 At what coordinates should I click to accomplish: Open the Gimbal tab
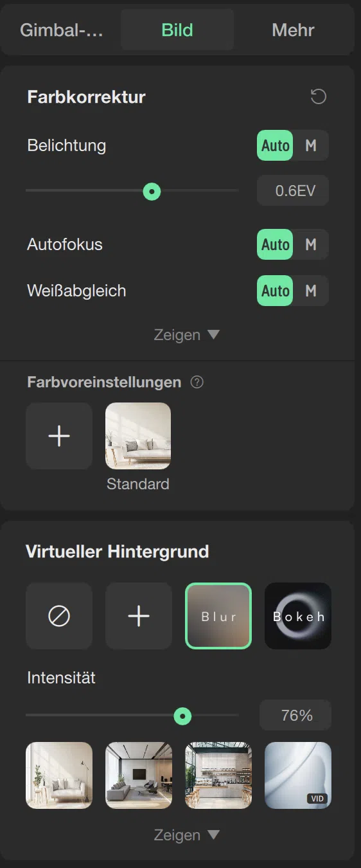click(x=62, y=30)
